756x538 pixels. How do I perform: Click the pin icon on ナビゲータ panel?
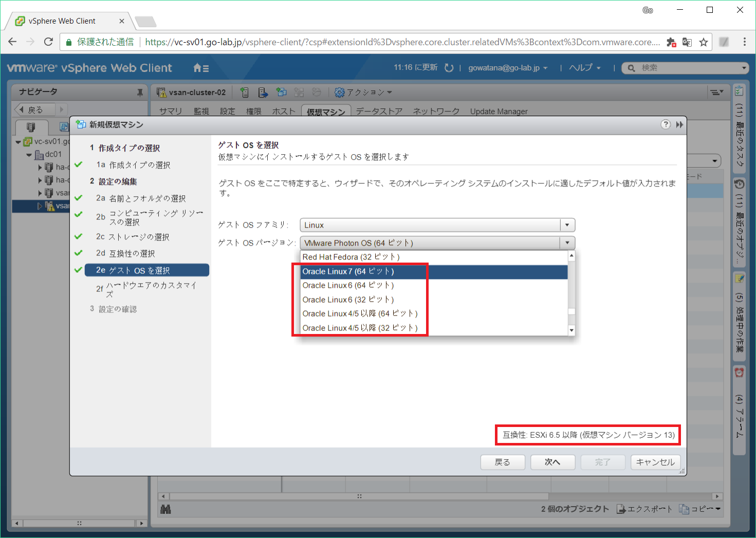click(x=140, y=92)
